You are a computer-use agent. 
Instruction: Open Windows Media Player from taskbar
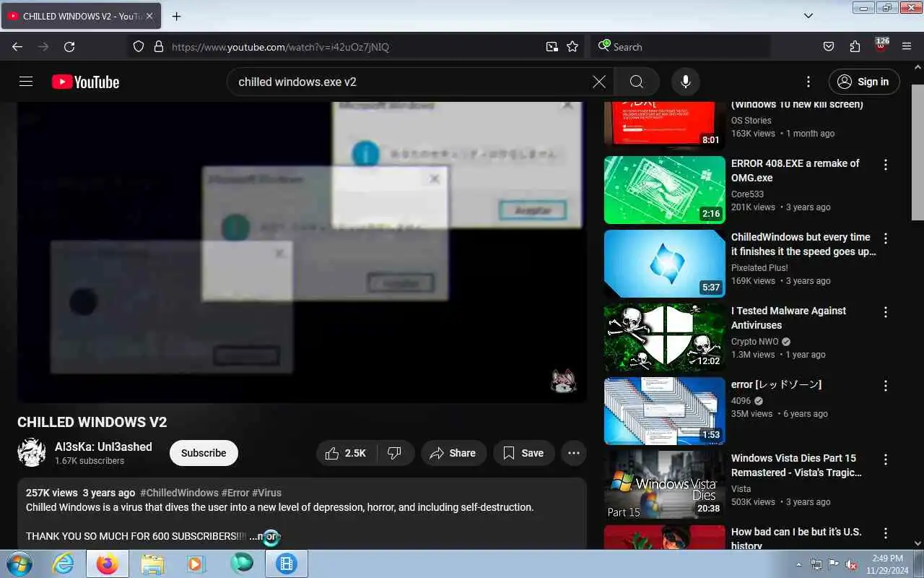[x=196, y=564]
